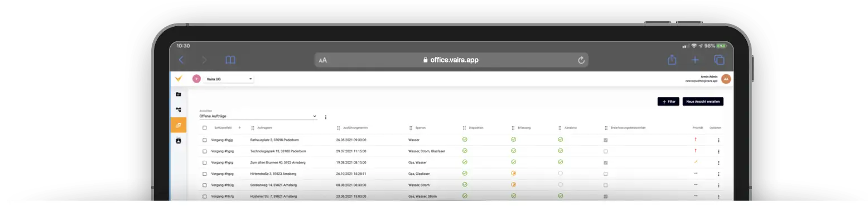Click address Hirtenstraße 3, 59823 Arnsberg
The image size is (868, 206).
[273, 174]
